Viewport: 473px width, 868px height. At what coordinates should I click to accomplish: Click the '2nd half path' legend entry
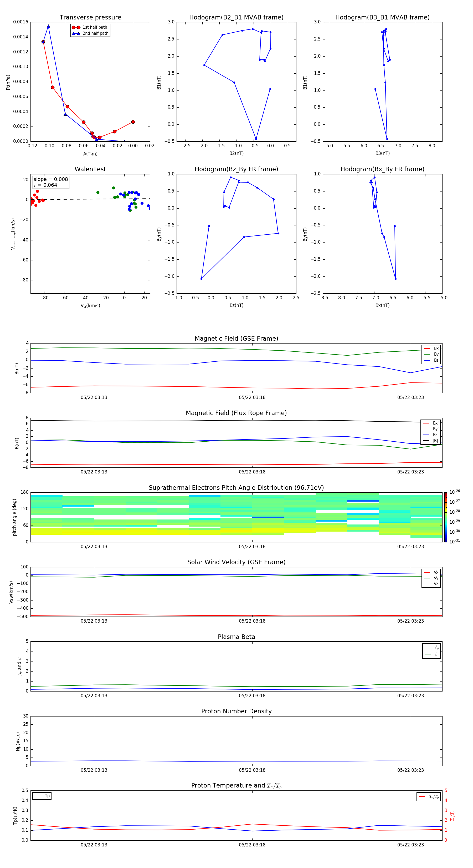point(90,33)
